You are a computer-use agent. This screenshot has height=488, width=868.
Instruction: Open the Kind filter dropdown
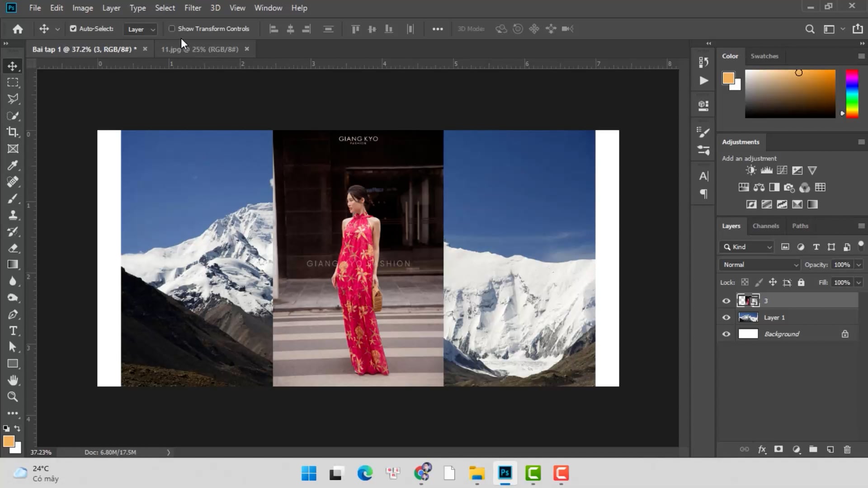click(747, 247)
